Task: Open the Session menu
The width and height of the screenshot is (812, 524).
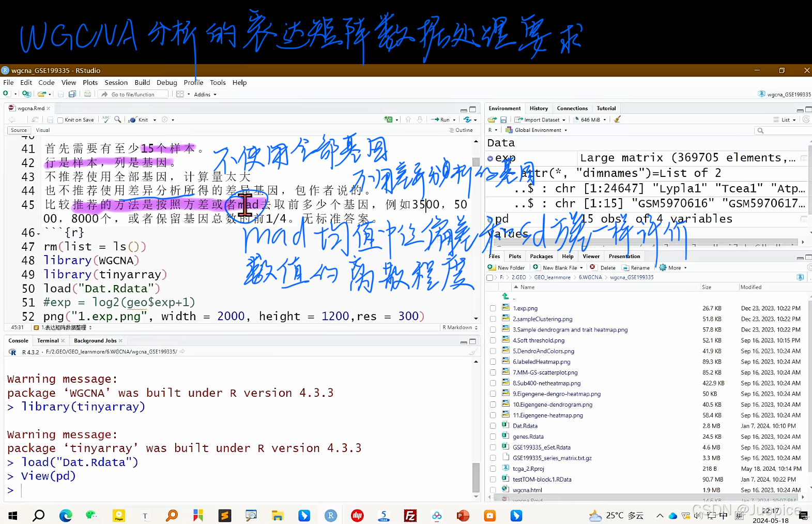Action: click(x=116, y=82)
